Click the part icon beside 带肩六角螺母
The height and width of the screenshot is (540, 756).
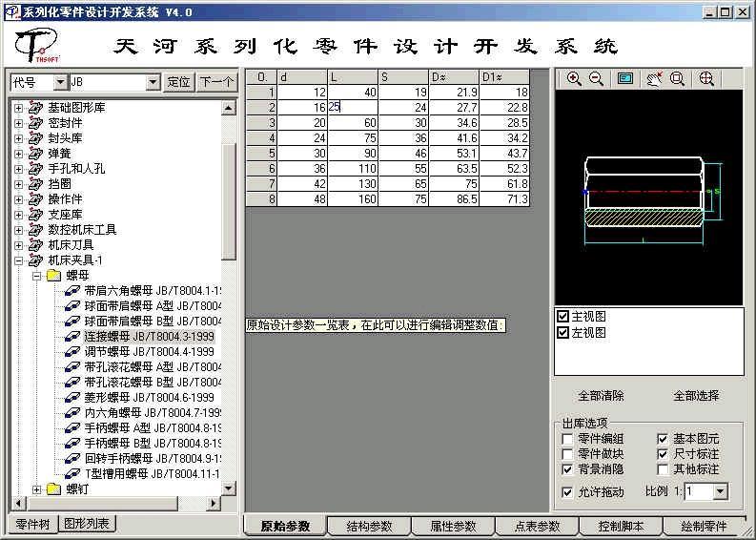[72, 291]
